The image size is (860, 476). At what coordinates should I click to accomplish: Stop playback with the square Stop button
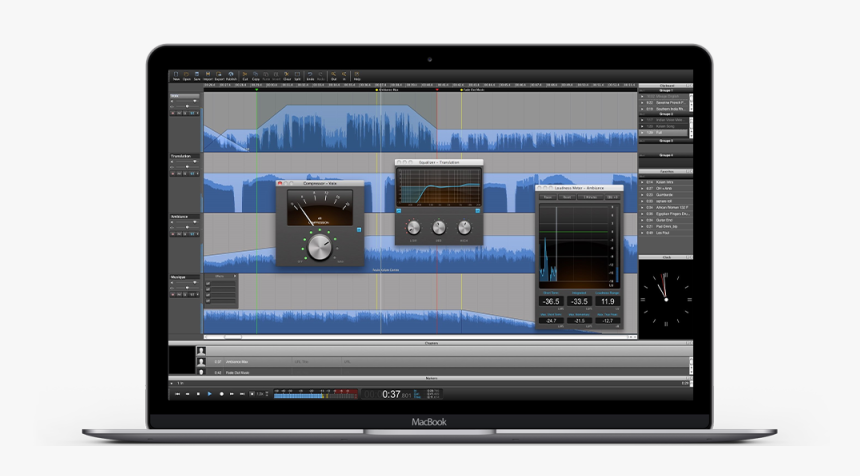198,394
